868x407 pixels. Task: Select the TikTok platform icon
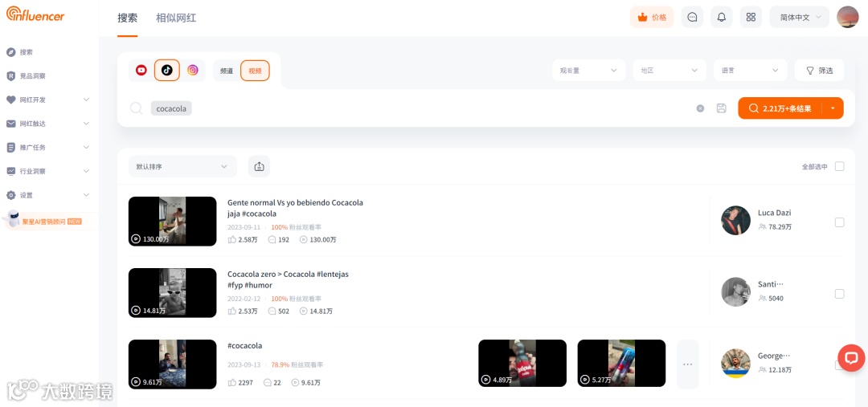click(166, 70)
